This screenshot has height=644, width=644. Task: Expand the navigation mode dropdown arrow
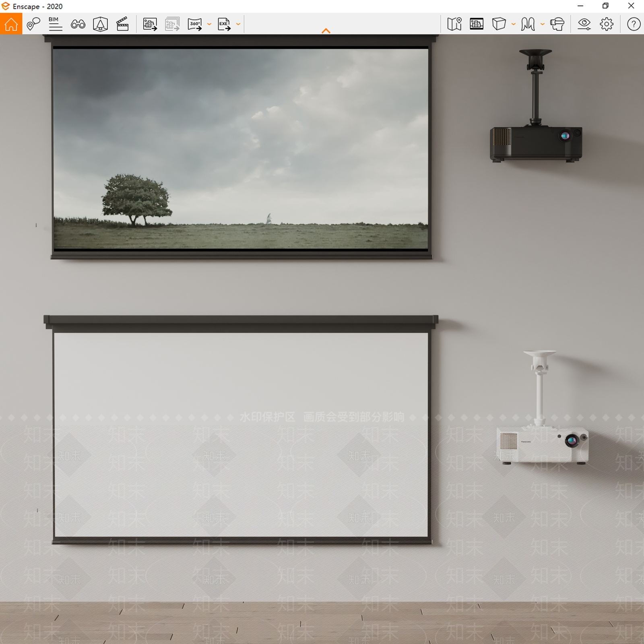tap(543, 24)
